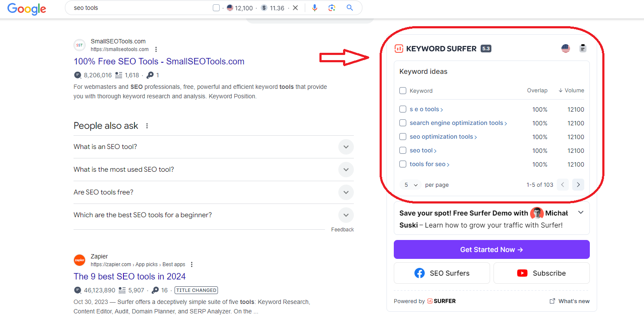Image resolution: width=644 pixels, height=331 pixels.
Task: Sort keywords by the Volume column
Action: 571,91
